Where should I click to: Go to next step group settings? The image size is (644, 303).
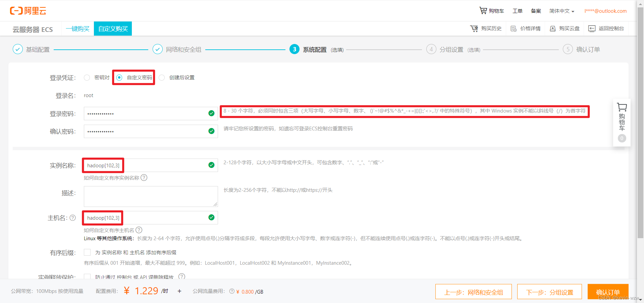[x=550, y=292]
